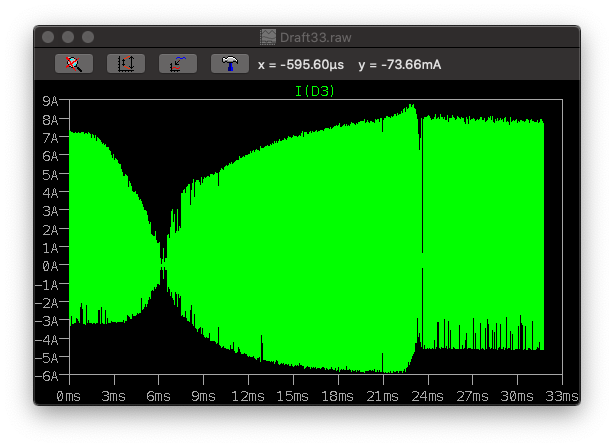614x447 pixels.
Task: Click the -5A vertical axis label
Action: tap(47, 358)
